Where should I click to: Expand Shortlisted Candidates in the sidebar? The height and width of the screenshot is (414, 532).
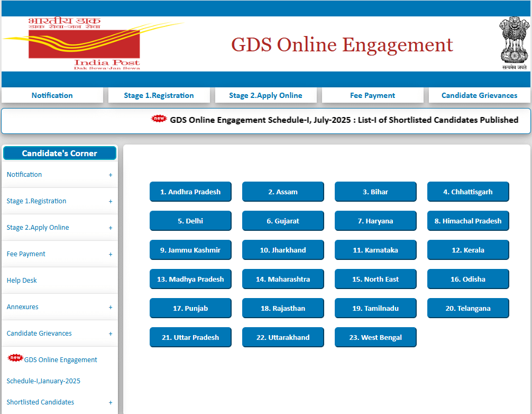(x=111, y=402)
